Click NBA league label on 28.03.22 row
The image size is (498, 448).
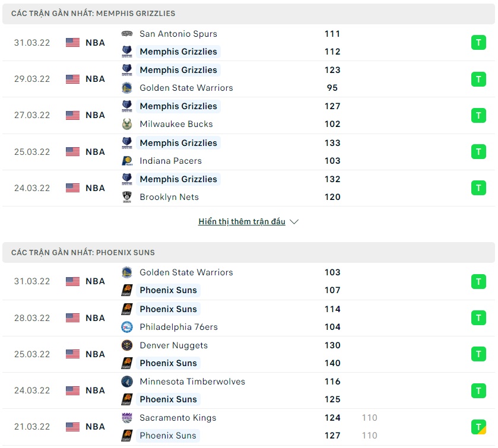tap(95, 318)
